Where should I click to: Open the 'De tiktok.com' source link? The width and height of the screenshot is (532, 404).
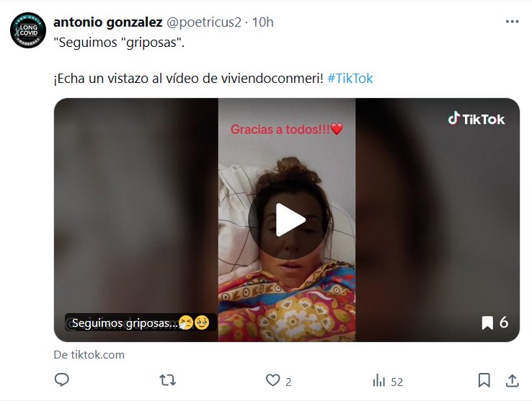pyautogui.click(x=89, y=355)
